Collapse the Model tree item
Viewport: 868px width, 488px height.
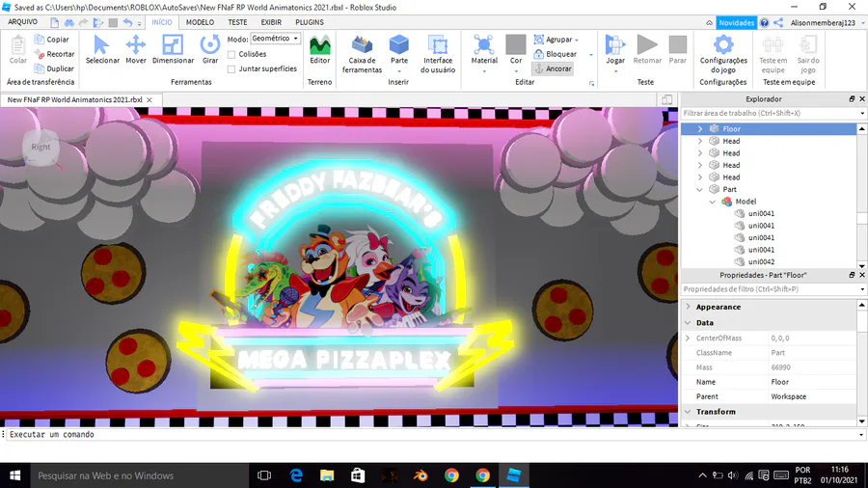[713, 202]
